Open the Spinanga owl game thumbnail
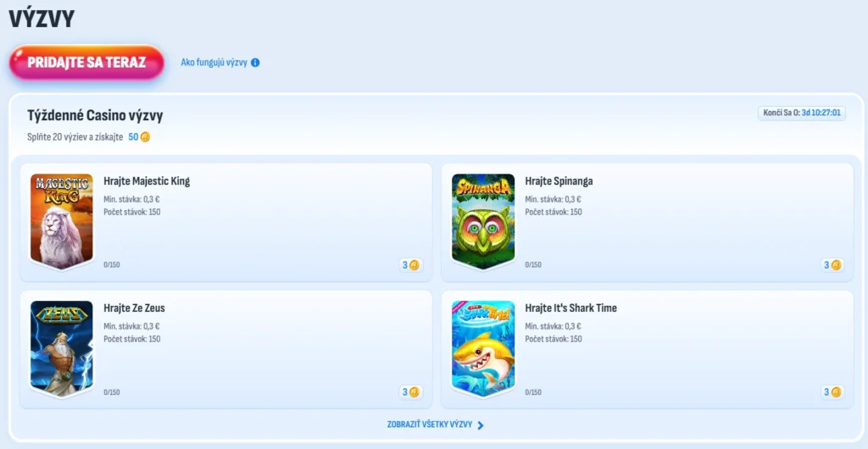868x449 pixels. pyautogui.click(x=483, y=221)
